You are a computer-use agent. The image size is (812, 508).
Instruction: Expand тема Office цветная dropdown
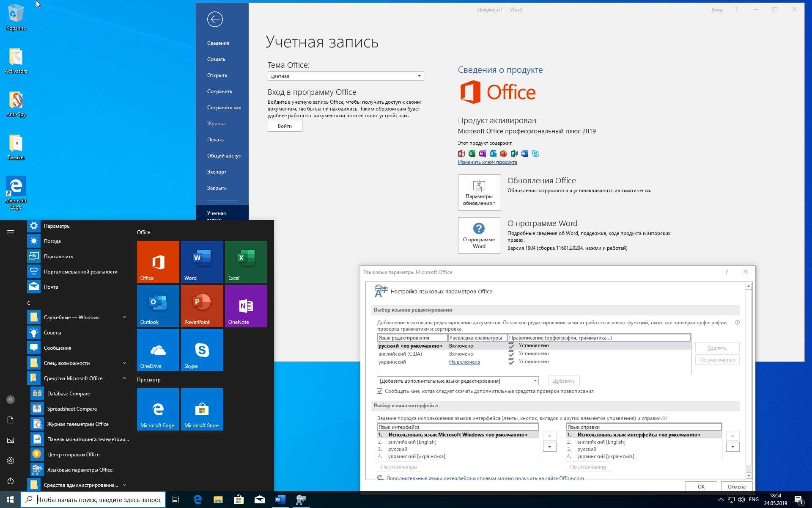[x=418, y=75]
